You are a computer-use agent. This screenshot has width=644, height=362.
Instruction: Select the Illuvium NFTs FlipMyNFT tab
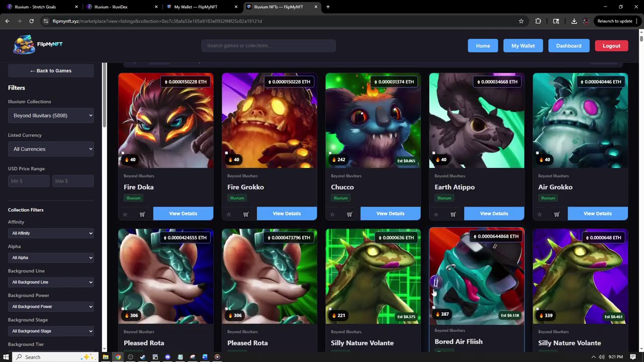click(x=283, y=7)
